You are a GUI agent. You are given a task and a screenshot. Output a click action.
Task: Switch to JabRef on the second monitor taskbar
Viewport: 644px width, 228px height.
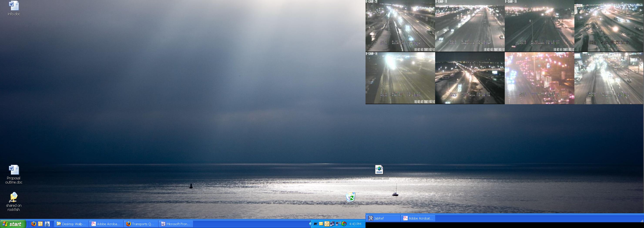[x=383, y=218]
